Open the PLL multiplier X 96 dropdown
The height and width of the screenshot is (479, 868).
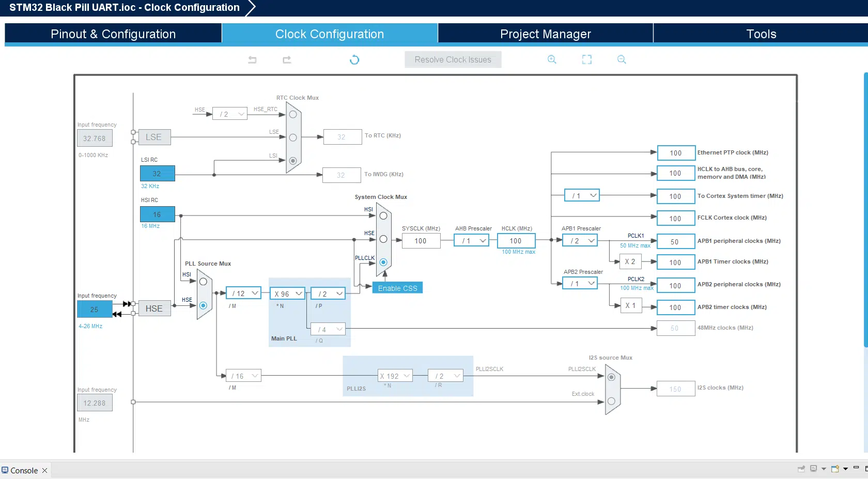[x=288, y=293]
